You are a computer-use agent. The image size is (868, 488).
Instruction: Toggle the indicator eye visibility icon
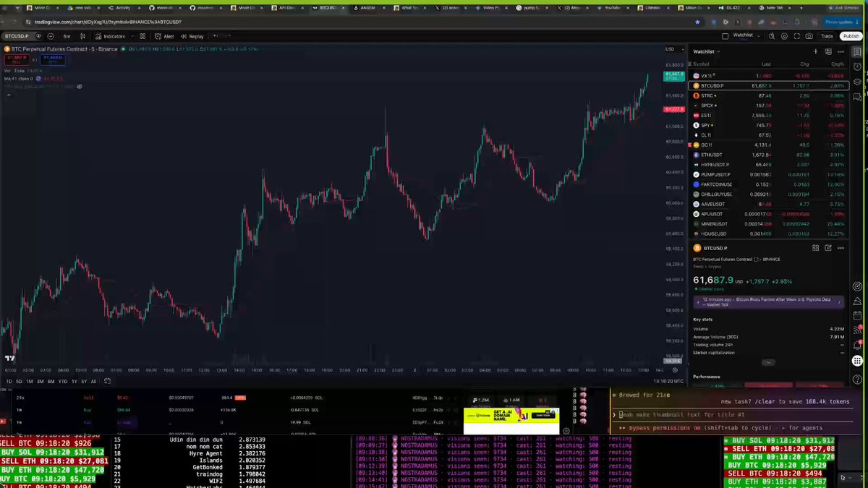click(80, 87)
